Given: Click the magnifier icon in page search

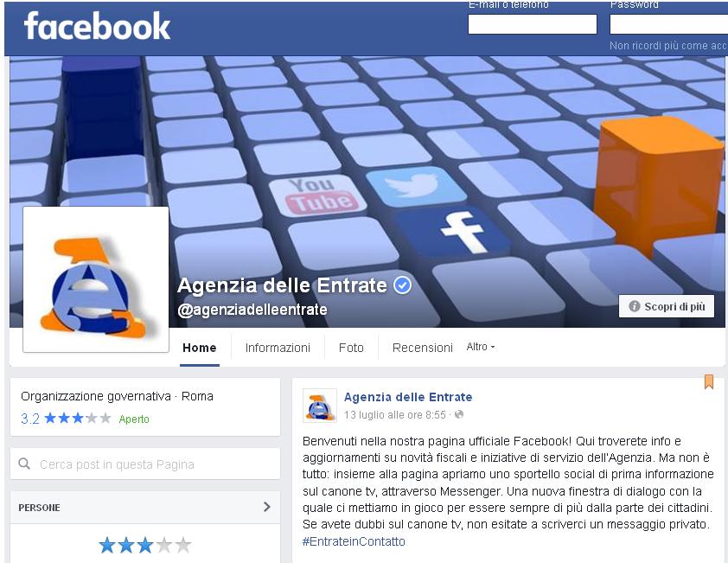Looking at the screenshot, I should [x=24, y=464].
